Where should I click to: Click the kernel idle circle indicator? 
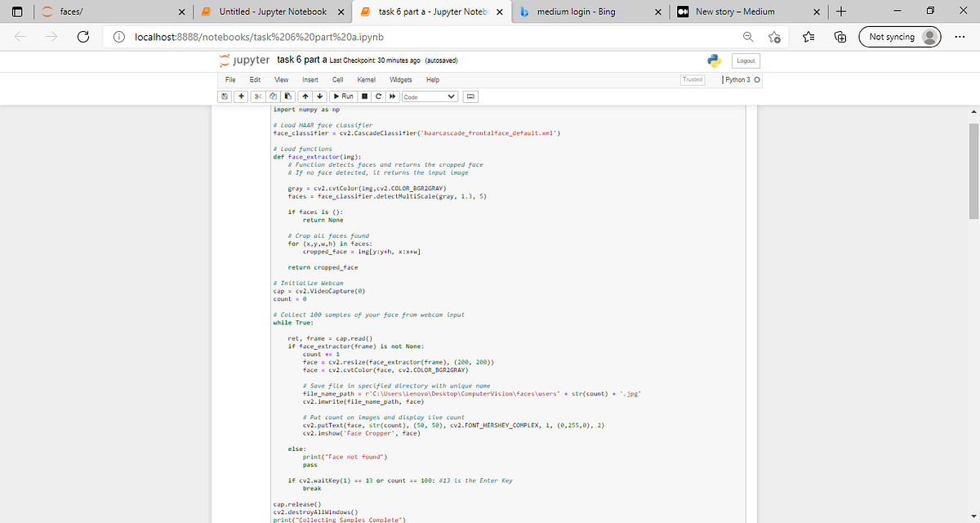pos(757,80)
